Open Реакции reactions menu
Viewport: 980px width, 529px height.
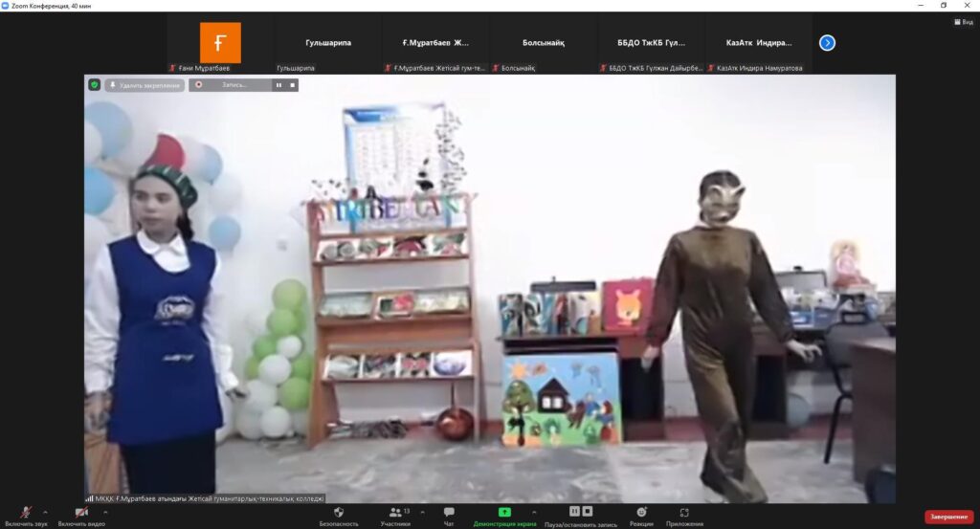(x=641, y=516)
